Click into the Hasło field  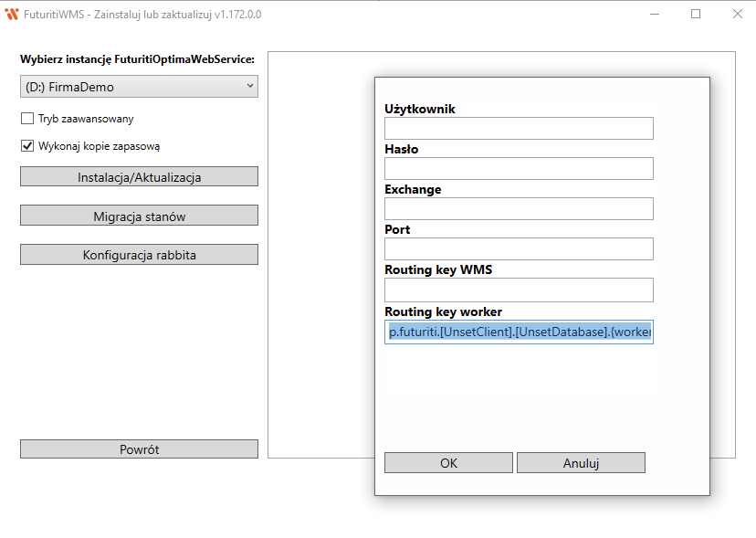[519, 168]
